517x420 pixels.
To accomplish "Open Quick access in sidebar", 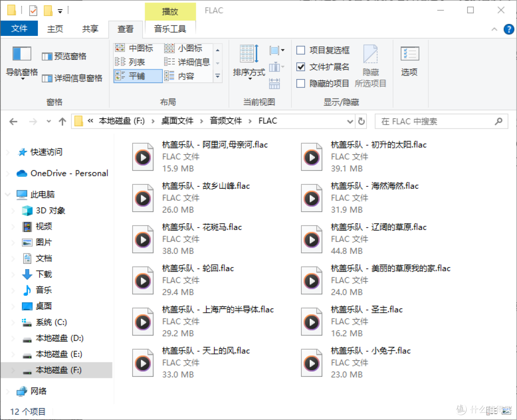I will [x=40, y=152].
